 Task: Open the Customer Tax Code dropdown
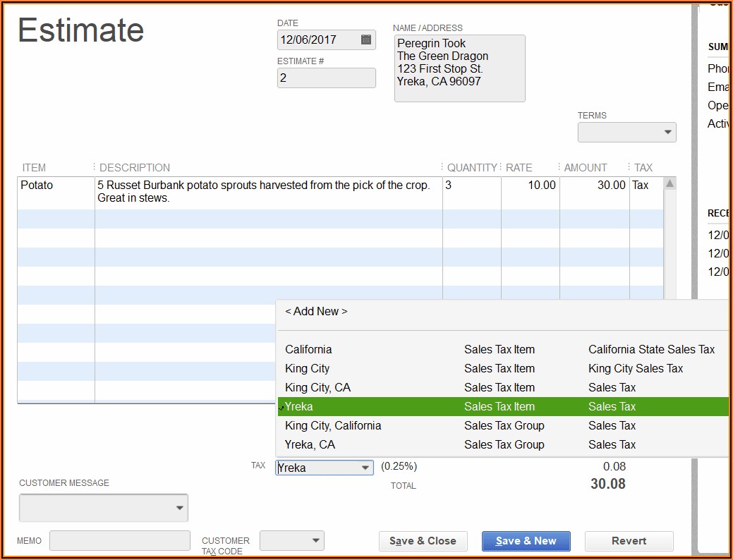click(x=315, y=541)
